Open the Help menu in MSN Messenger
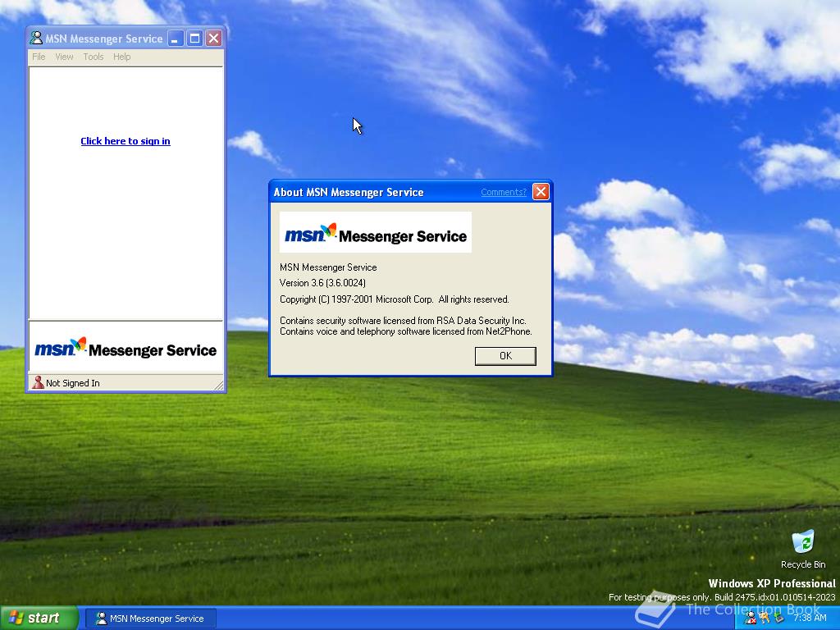The width and height of the screenshot is (840, 630). pyautogui.click(x=121, y=57)
